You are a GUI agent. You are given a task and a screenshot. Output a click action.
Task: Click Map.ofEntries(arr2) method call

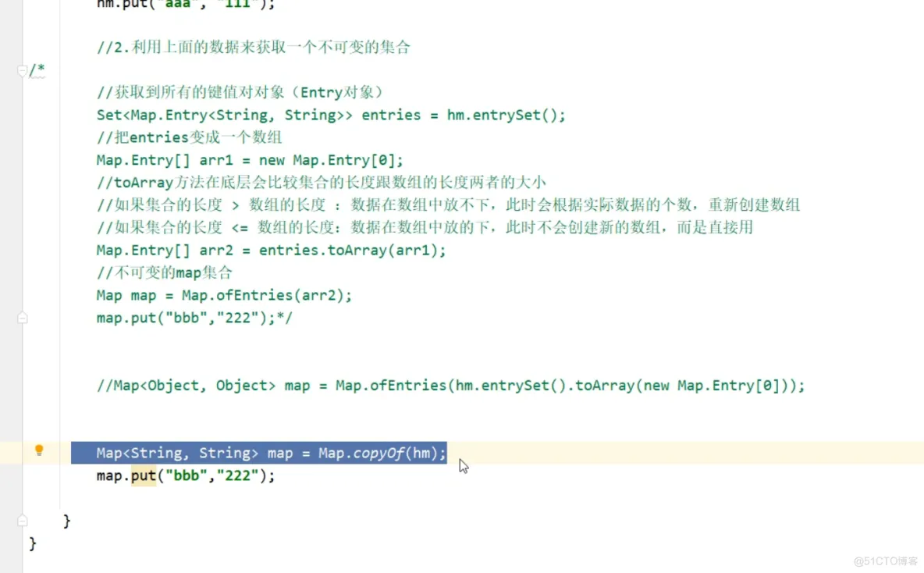point(266,295)
